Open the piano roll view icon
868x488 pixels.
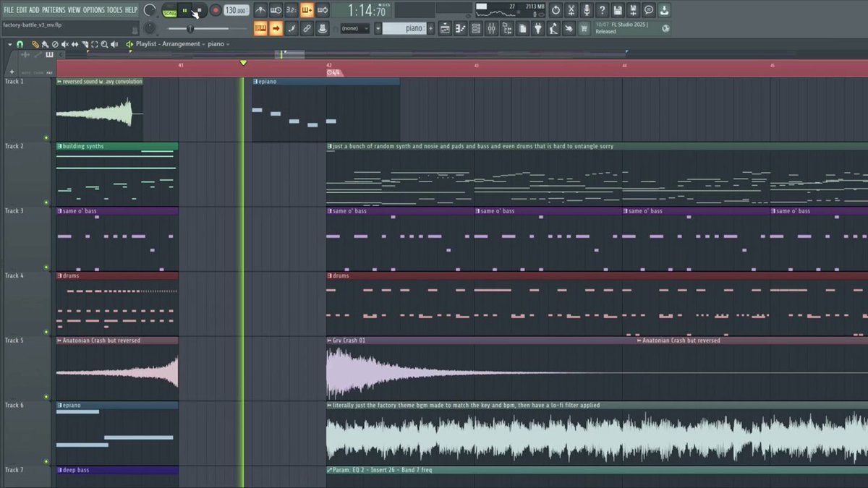point(461,29)
